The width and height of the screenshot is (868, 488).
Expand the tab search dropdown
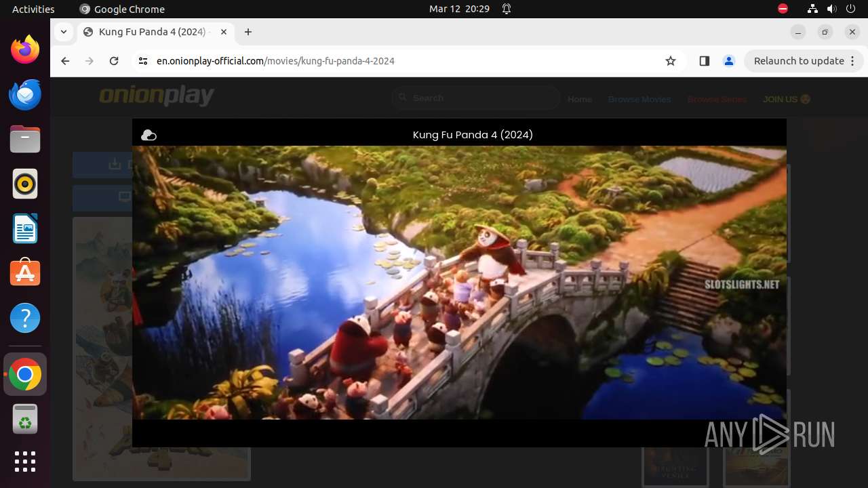63,32
